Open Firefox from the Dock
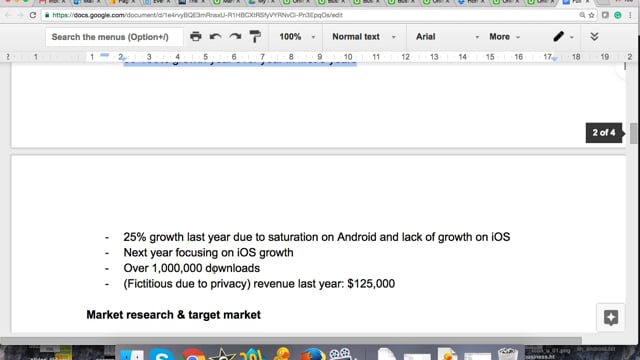Image resolution: width=640 pixels, height=360 pixels. 313,354
